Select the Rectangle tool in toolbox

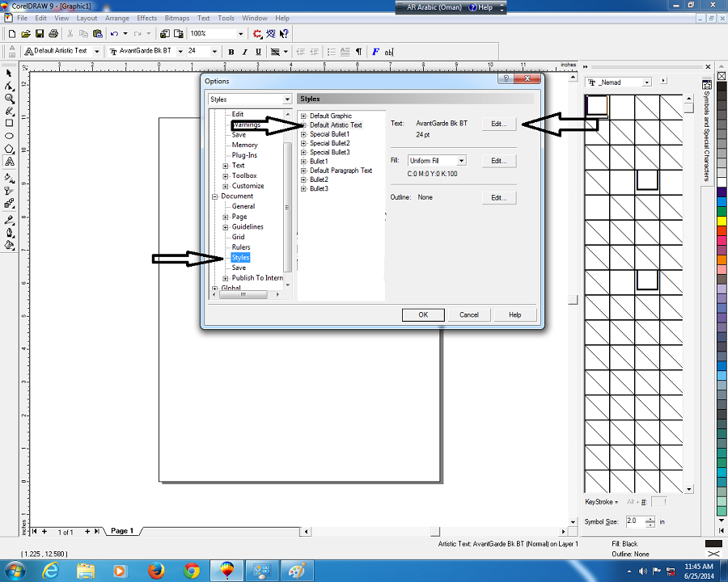tap(9, 123)
